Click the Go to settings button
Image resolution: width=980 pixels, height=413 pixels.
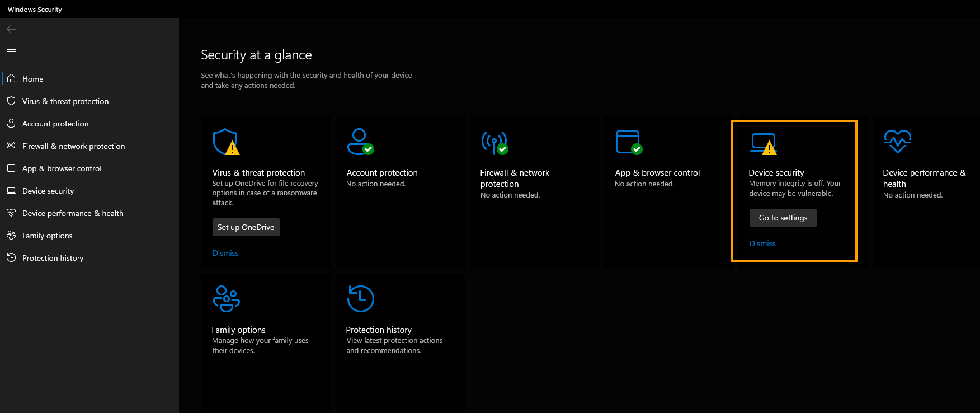783,218
